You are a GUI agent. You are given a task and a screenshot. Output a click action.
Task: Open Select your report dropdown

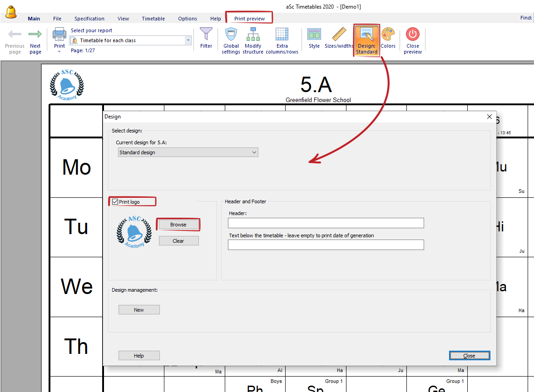click(x=130, y=40)
